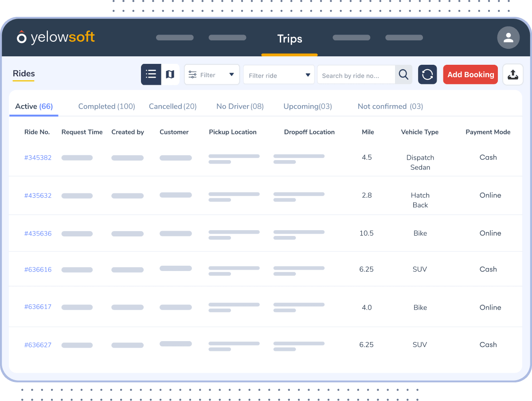Switch to map view icon
The height and width of the screenshot is (401, 532).
tap(170, 74)
